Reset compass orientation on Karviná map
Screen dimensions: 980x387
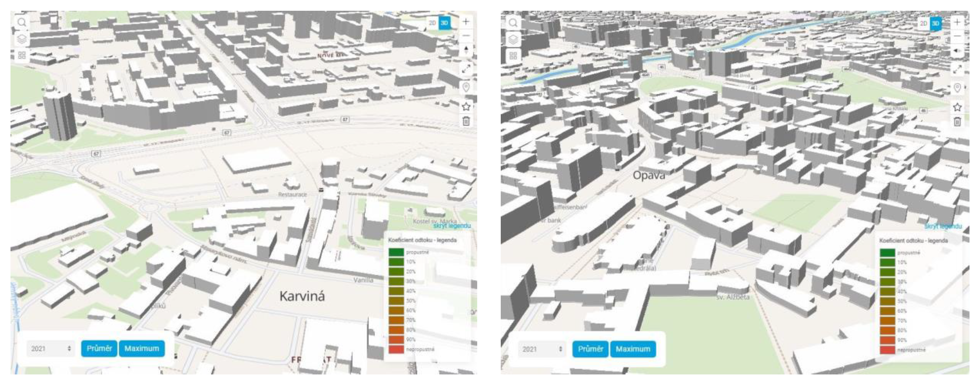pyautogui.click(x=466, y=49)
